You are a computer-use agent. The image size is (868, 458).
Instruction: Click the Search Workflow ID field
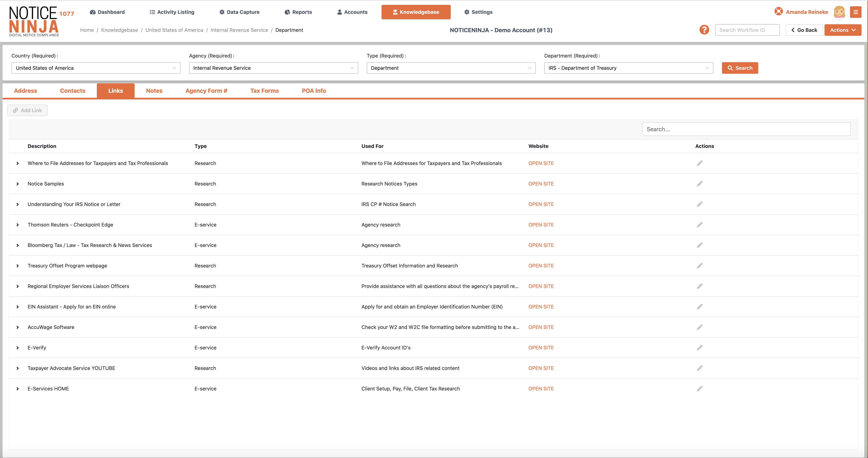coord(747,30)
